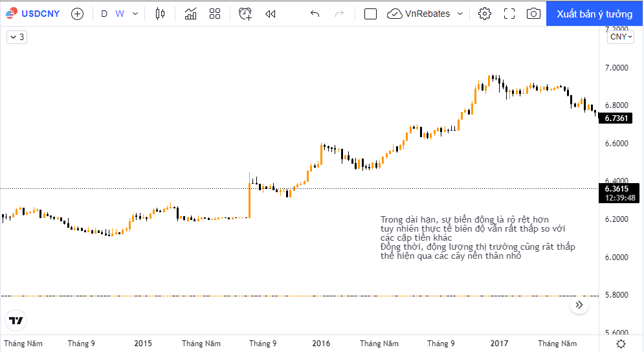
Task: Click the 5.8000 price scale label
Action: [616, 295]
